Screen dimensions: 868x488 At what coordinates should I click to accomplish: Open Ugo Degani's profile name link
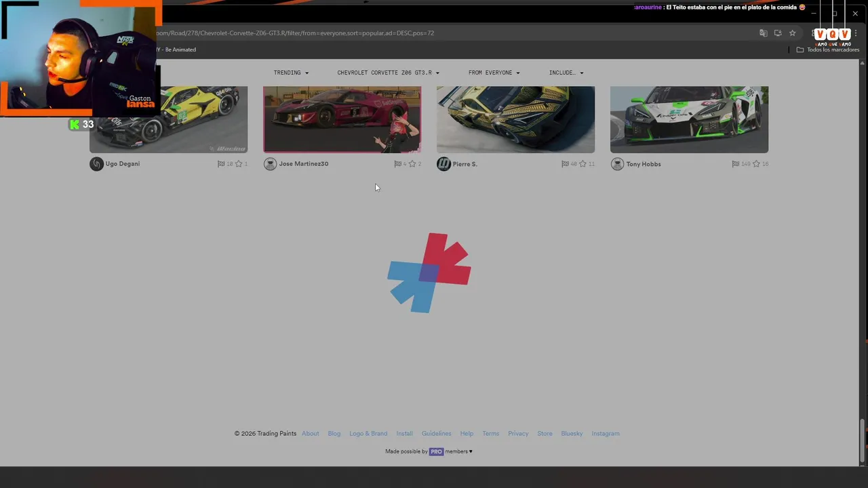123,164
